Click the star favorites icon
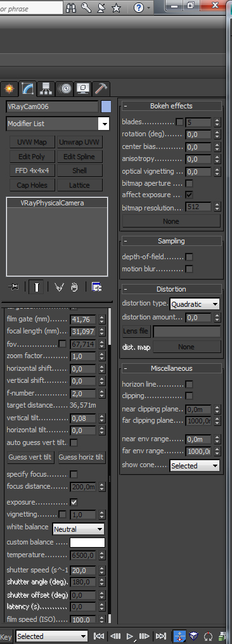This screenshot has width=232, height=644. point(117,8)
